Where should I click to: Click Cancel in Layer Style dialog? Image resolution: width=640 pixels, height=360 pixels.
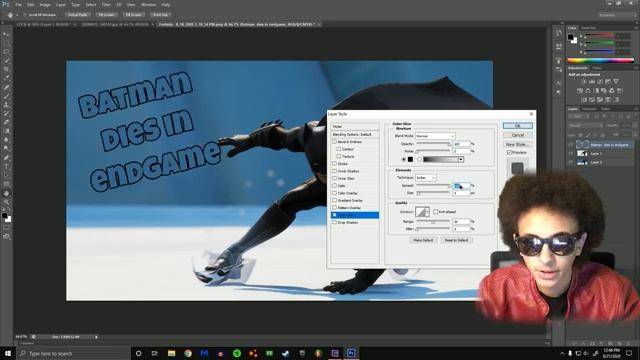[x=518, y=135]
